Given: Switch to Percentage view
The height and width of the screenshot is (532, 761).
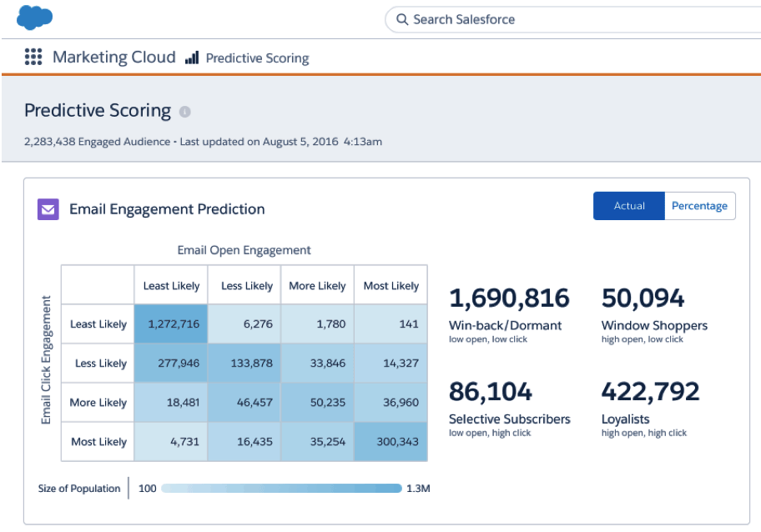Looking at the screenshot, I should 699,206.
